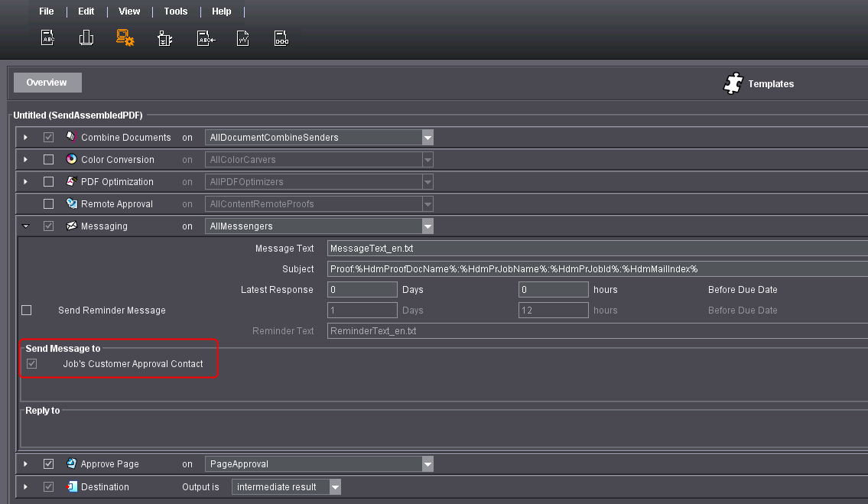Click the document with chain boxes icon
The height and width of the screenshot is (504, 868).
(x=281, y=38)
